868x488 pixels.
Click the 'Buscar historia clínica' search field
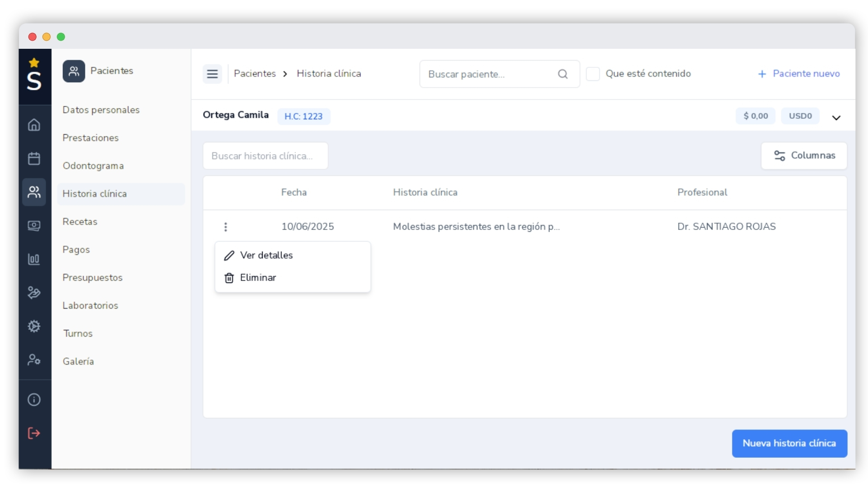[x=265, y=156]
